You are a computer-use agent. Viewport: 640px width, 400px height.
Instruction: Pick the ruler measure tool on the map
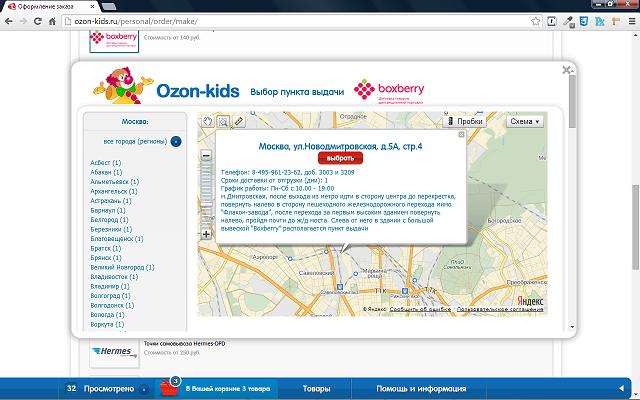(x=238, y=121)
